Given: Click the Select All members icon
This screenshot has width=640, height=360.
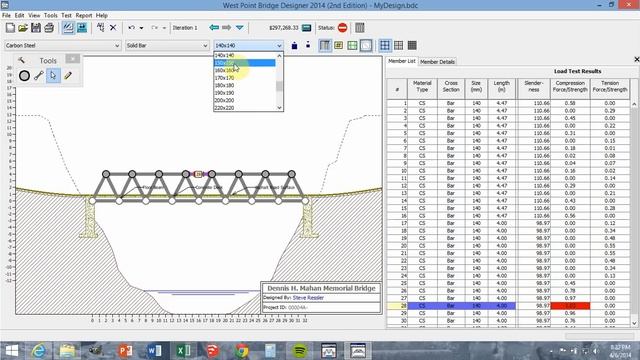Looking at the screenshot, I should (x=100, y=28).
